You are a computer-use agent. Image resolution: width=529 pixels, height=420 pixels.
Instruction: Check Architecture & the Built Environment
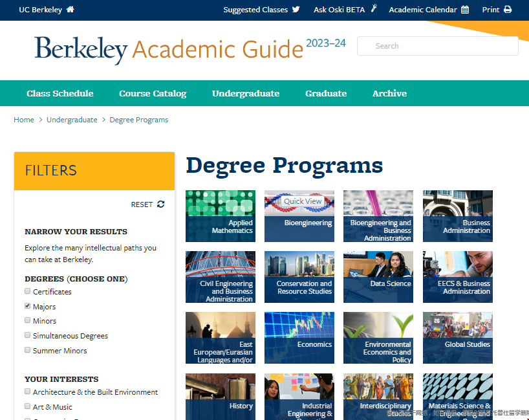(28, 392)
